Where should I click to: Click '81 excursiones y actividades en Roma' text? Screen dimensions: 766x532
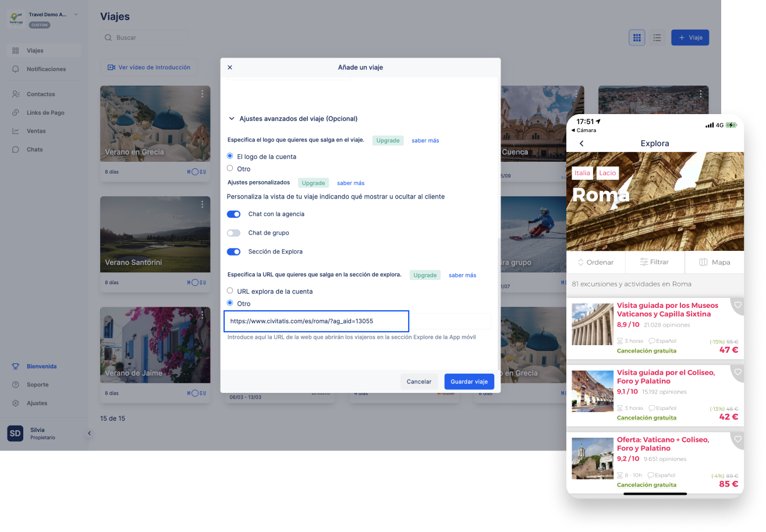click(x=632, y=284)
